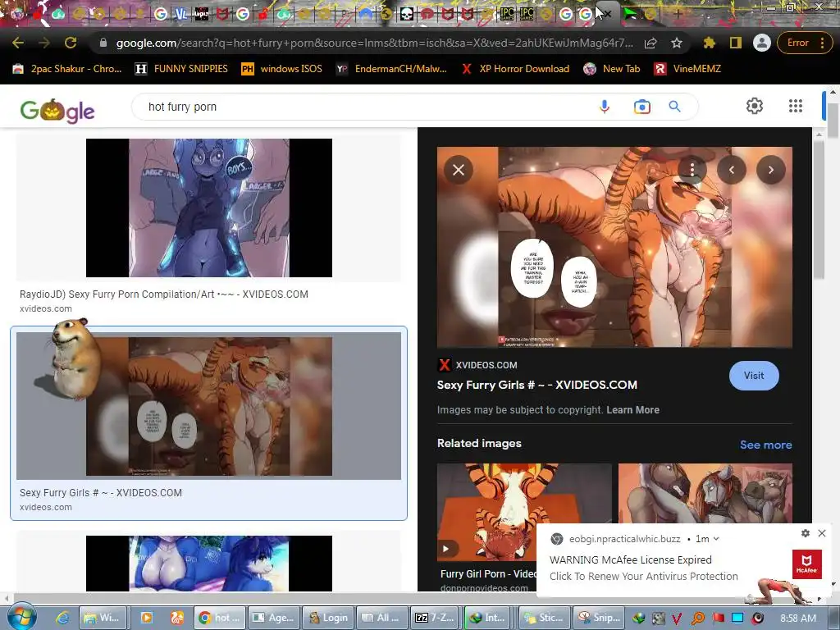
Task: Start voice search with the microphone icon
Action: pos(605,107)
